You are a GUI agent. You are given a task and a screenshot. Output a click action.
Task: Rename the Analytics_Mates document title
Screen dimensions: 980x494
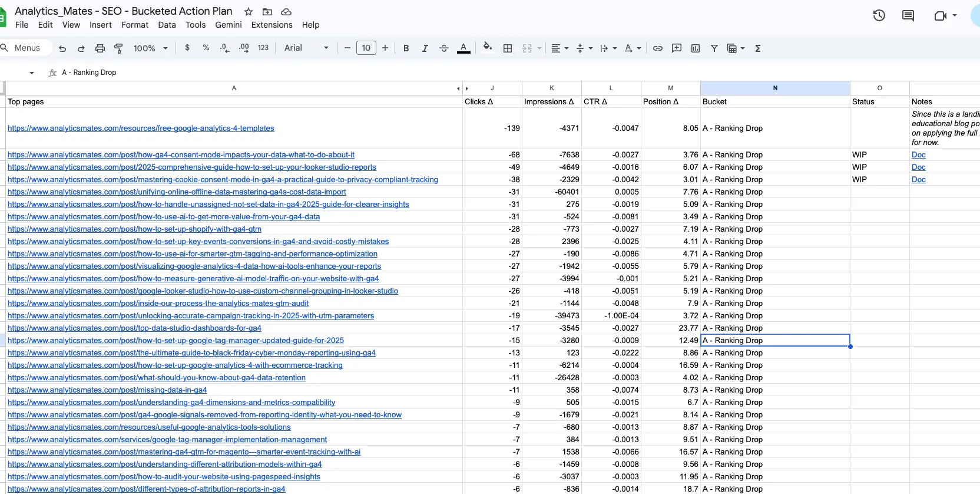pos(123,11)
